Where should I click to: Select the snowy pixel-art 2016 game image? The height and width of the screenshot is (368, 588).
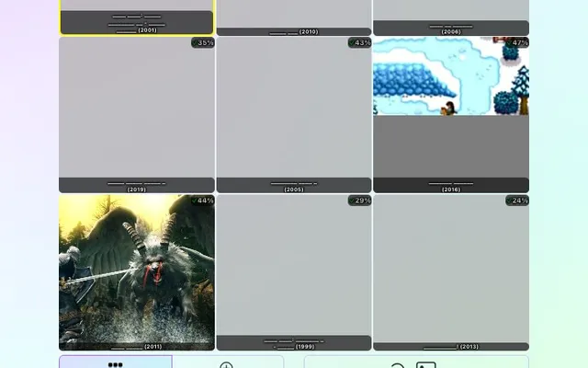[451, 76]
